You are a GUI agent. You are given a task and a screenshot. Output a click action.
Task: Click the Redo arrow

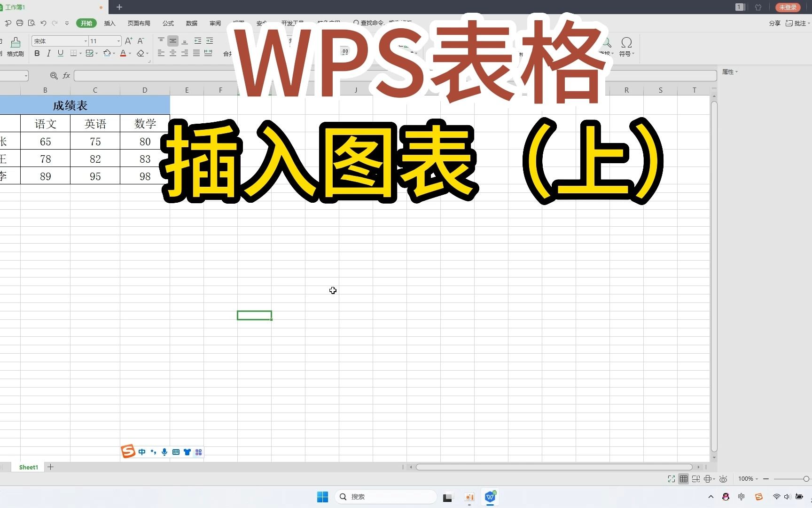tap(55, 23)
